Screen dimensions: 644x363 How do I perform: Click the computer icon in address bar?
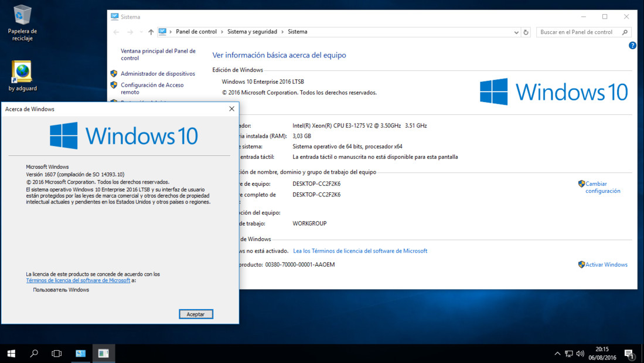[163, 32]
